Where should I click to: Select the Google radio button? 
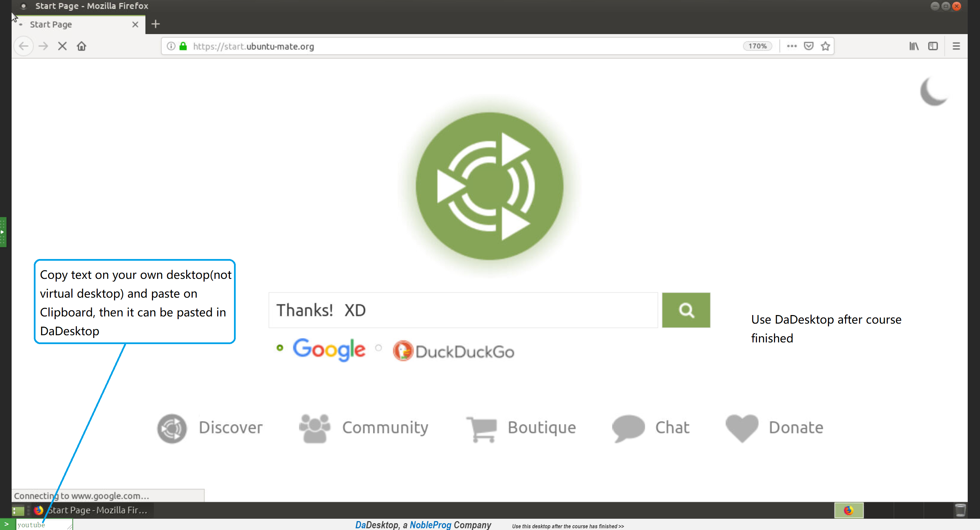coord(280,348)
